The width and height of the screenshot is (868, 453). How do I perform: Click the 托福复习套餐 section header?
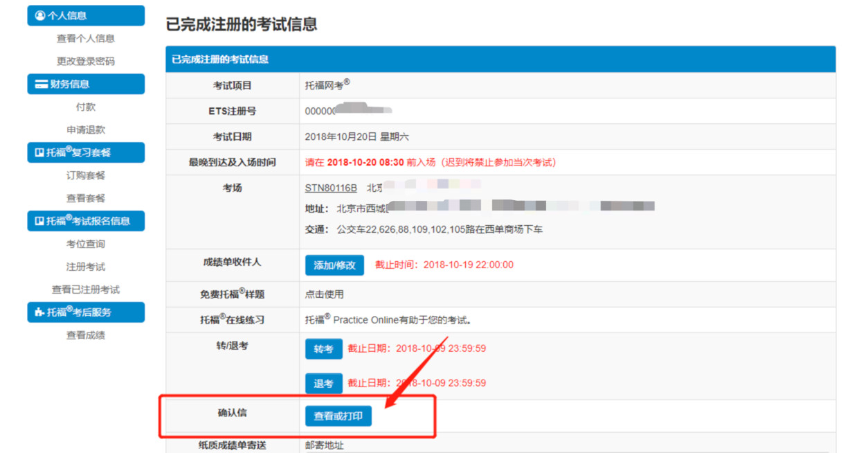point(86,152)
